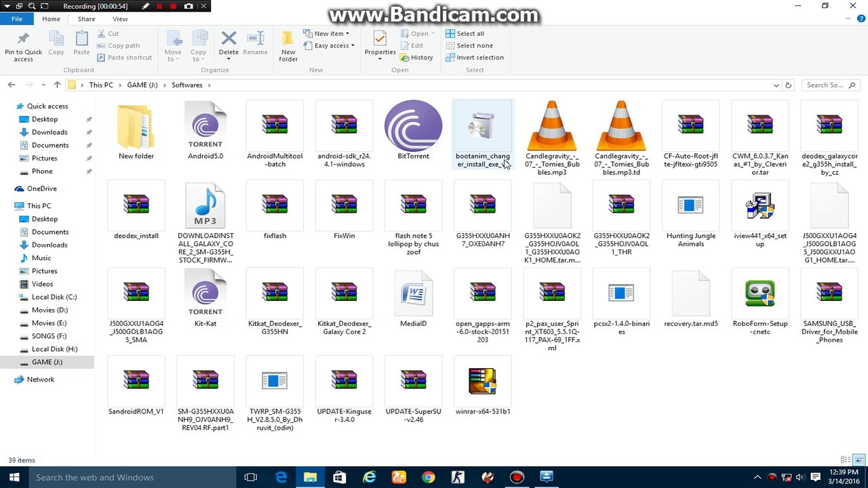
Task: Click Select none in the ribbon
Action: pos(469,45)
